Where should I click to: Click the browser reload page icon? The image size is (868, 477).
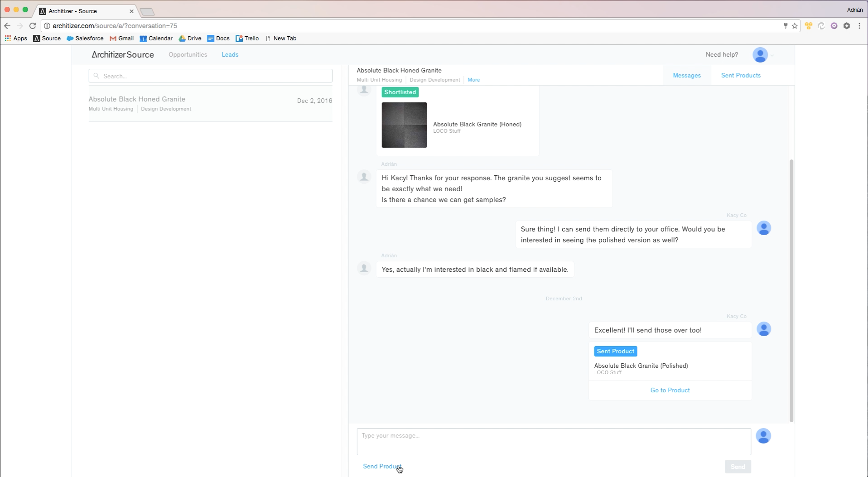click(33, 26)
